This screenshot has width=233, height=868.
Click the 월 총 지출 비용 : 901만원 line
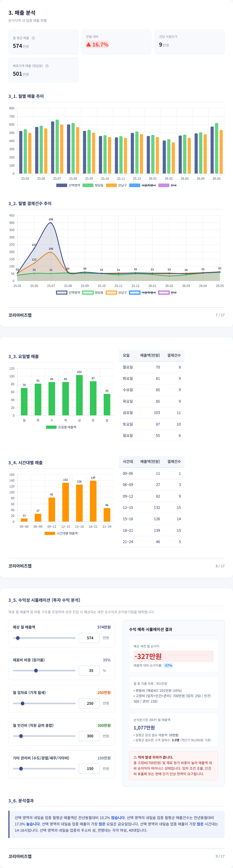click(x=150, y=684)
